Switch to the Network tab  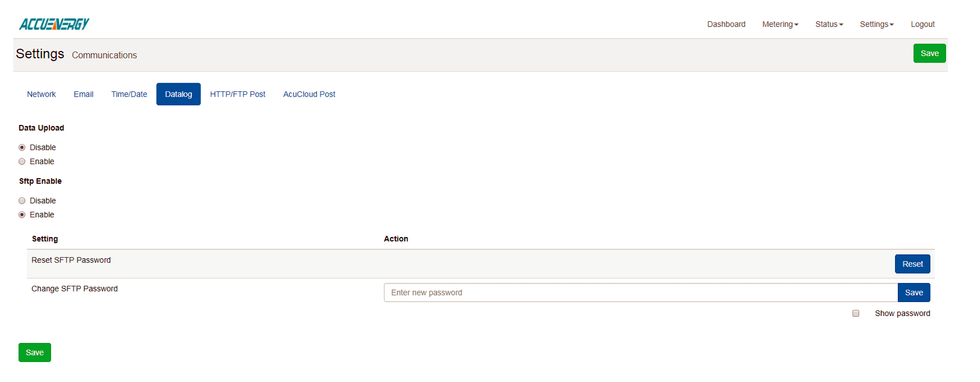click(41, 94)
